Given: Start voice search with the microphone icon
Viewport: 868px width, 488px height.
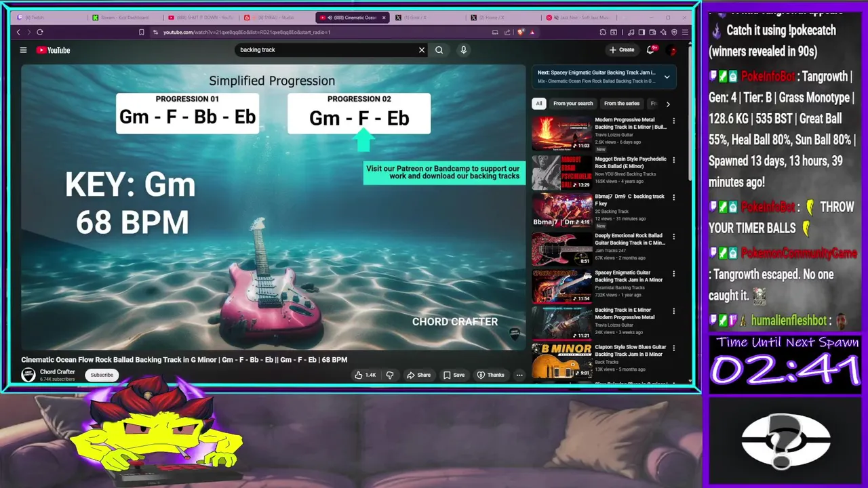Looking at the screenshot, I should [x=464, y=49].
